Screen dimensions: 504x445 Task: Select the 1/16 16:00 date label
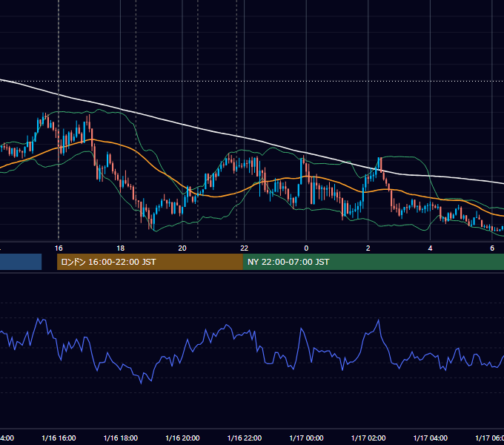59,438
